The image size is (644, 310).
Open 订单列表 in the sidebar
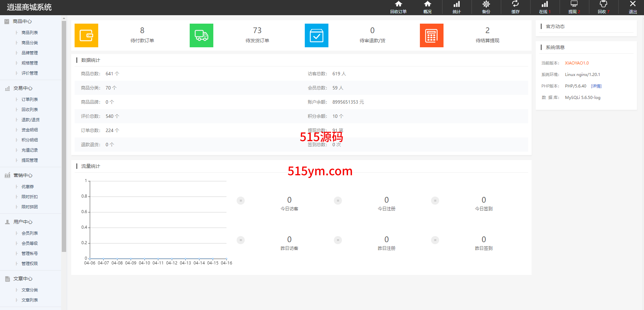[x=30, y=100]
